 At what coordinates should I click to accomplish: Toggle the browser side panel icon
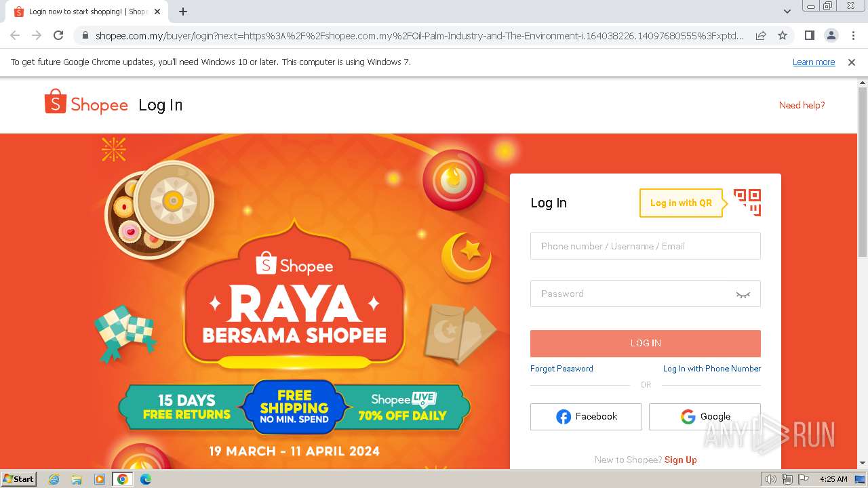click(809, 35)
